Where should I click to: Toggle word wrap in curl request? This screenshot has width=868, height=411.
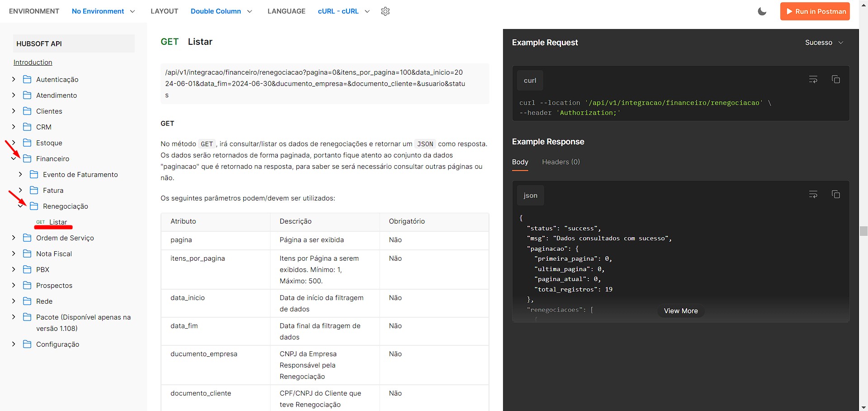pos(813,80)
